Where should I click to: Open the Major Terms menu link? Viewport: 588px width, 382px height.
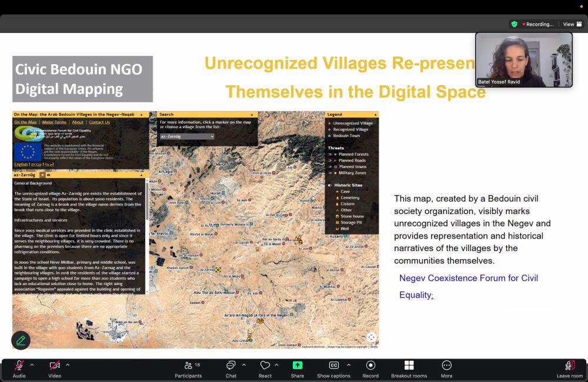(54, 122)
